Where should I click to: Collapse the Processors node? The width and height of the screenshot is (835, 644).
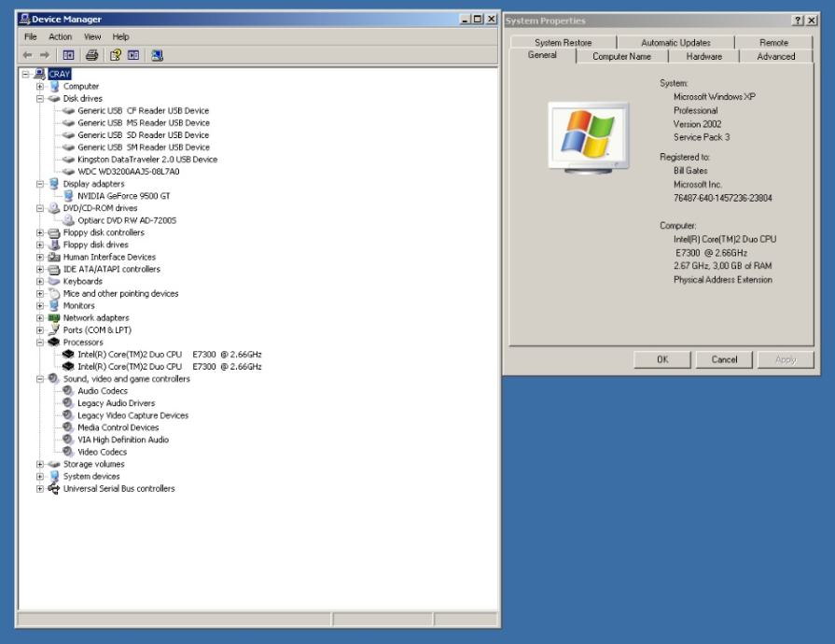40,343
